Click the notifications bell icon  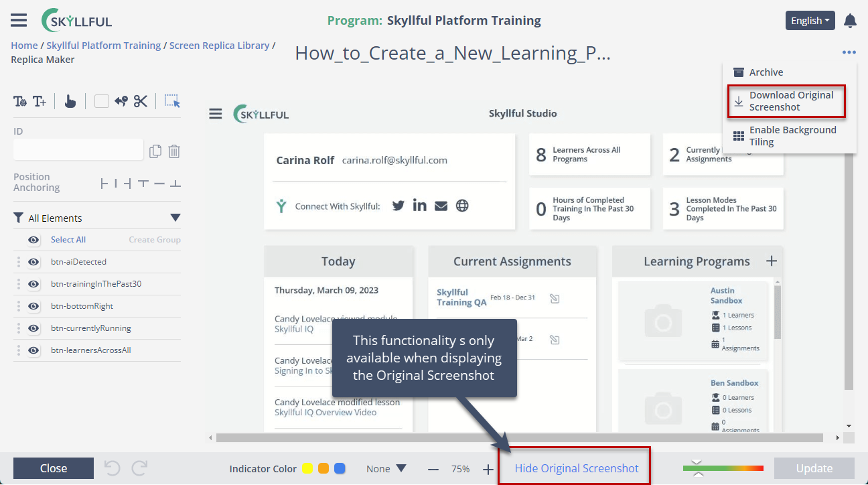(x=850, y=21)
